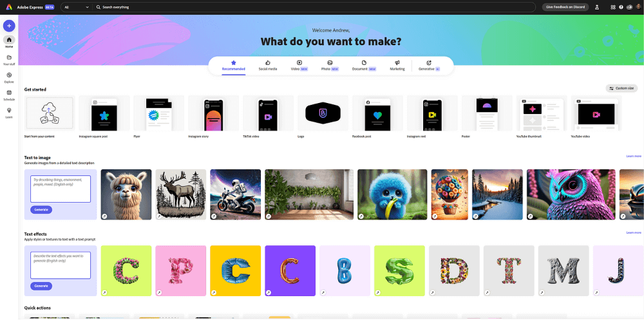The width and height of the screenshot is (644, 320).
Task: Click Generate under Text to image
Action: (41, 209)
